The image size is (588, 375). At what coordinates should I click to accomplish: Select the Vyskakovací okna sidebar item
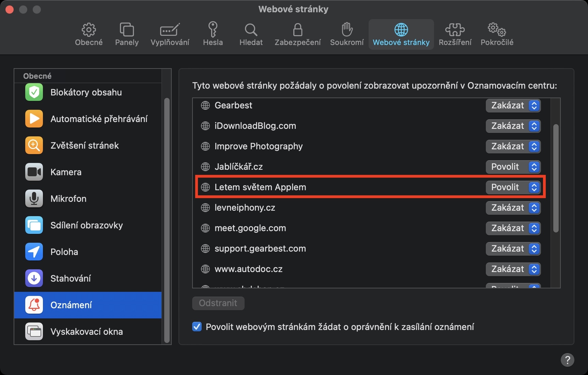point(87,332)
